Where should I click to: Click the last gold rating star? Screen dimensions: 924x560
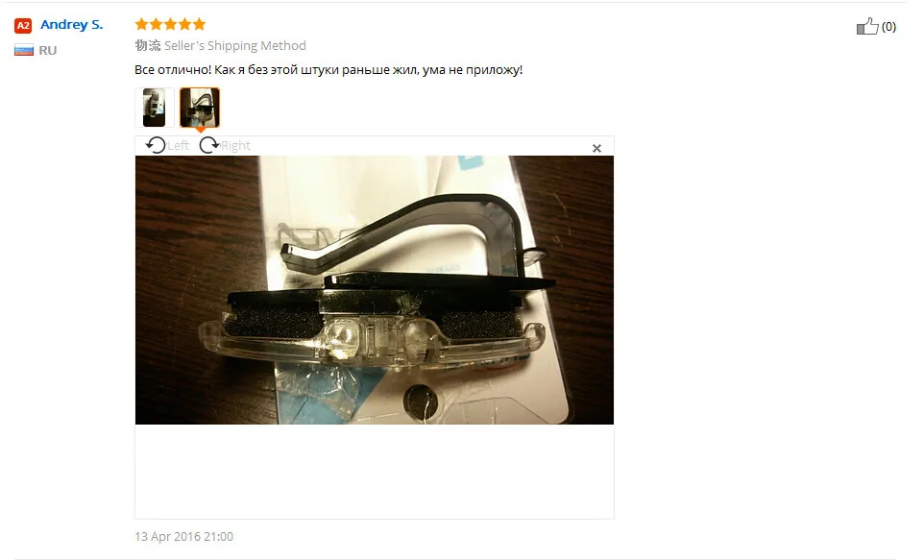click(199, 24)
